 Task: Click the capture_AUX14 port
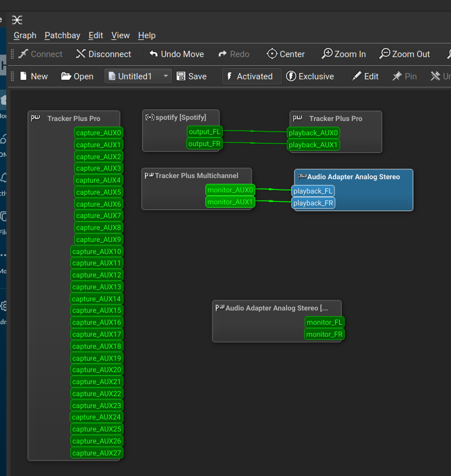[96, 298]
